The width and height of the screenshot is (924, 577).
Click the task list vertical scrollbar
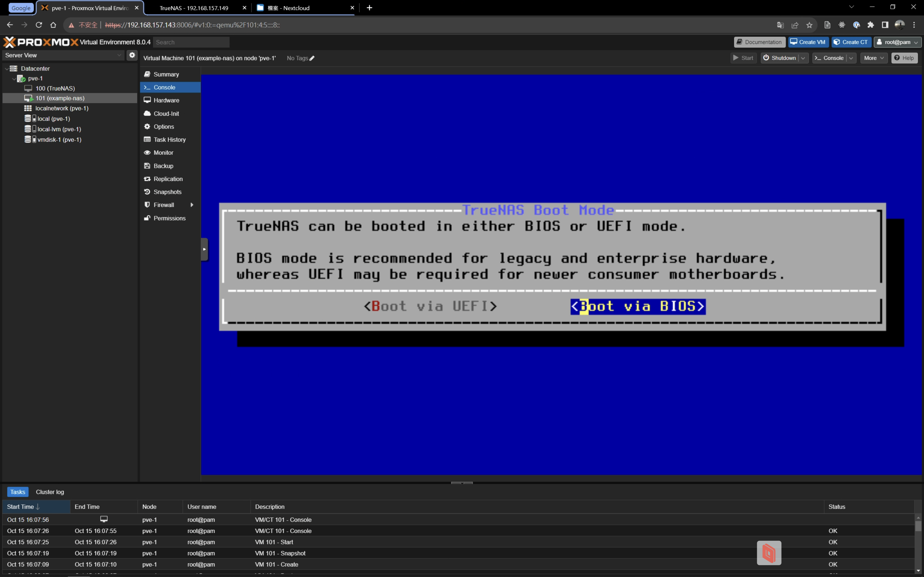pos(918,527)
